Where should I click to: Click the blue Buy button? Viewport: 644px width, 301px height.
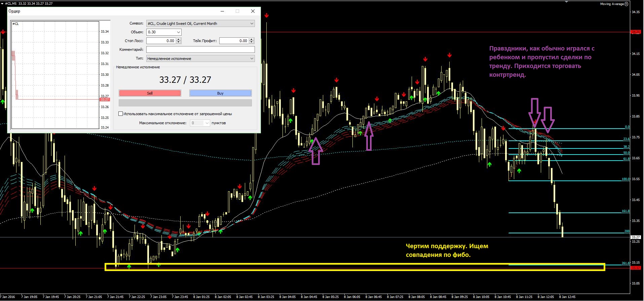pyautogui.click(x=220, y=93)
